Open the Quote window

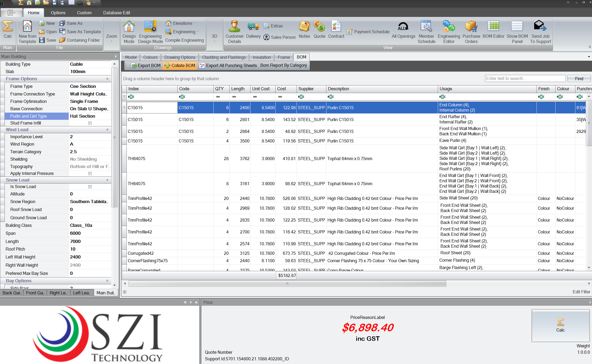[x=319, y=30]
